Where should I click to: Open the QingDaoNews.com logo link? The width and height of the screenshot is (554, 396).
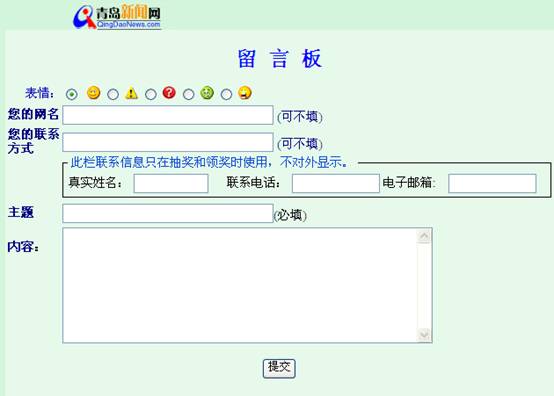coord(117,16)
